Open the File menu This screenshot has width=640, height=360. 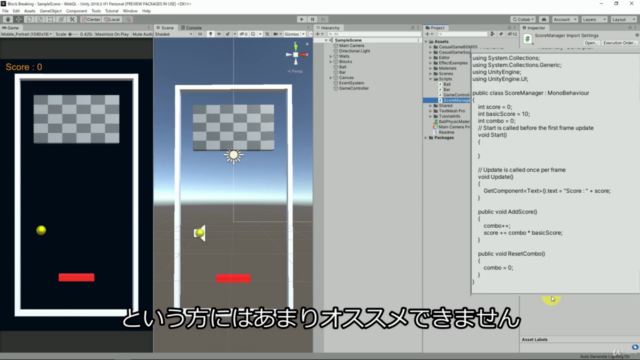pyautogui.click(x=5, y=11)
